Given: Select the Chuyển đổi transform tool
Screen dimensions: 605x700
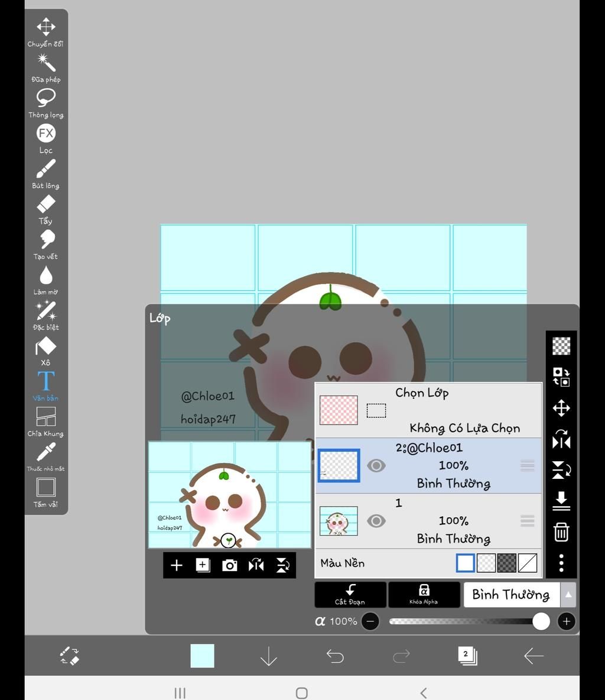Looking at the screenshot, I should tap(45, 33).
